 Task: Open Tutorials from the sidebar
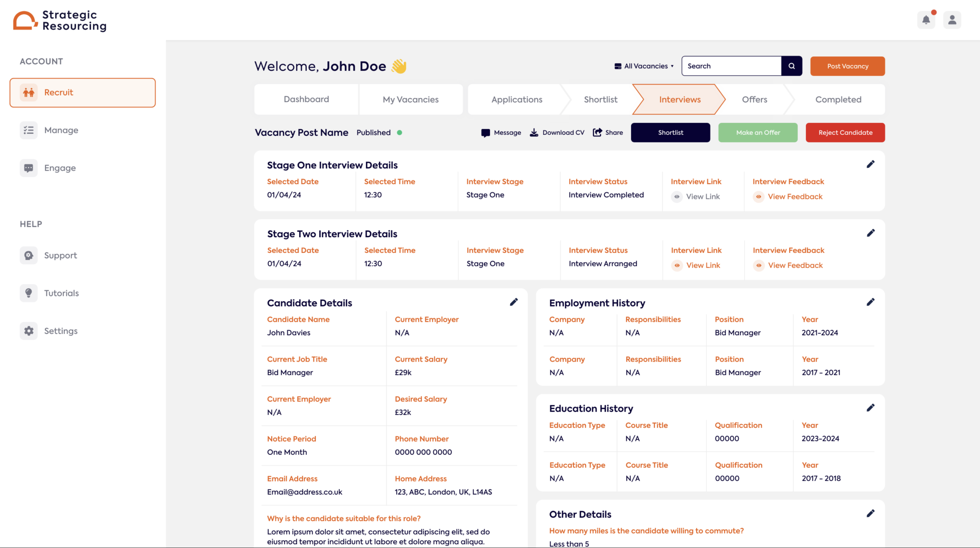[61, 293]
